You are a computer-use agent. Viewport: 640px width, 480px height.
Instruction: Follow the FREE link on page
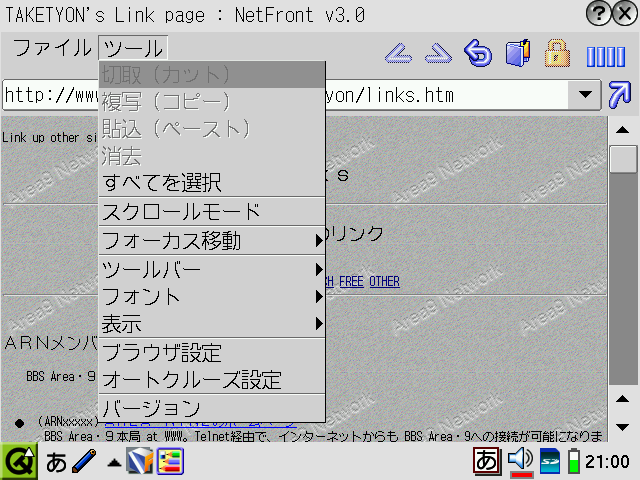point(351,281)
